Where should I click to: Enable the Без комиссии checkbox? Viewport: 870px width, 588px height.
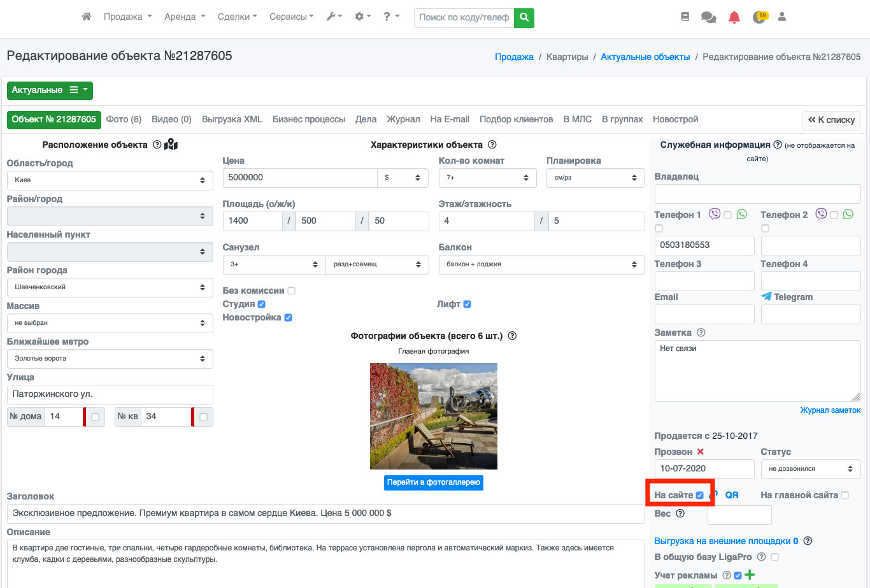pyautogui.click(x=291, y=291)
